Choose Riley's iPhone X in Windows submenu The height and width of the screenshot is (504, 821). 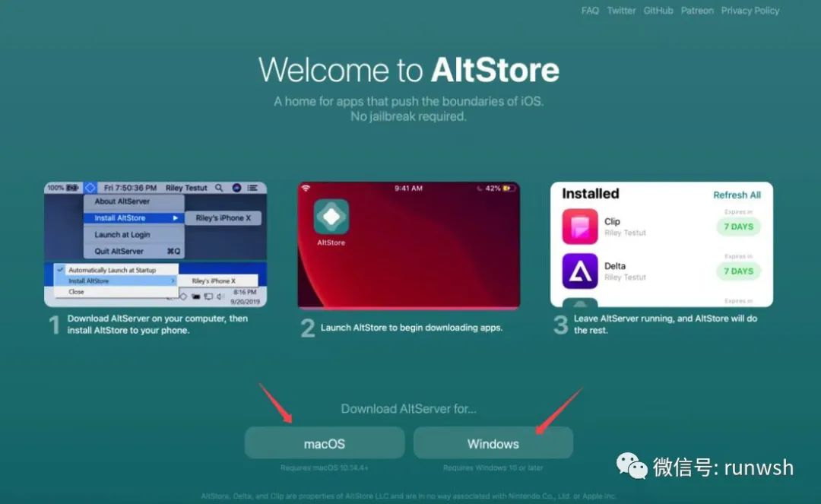coord(218,281)
